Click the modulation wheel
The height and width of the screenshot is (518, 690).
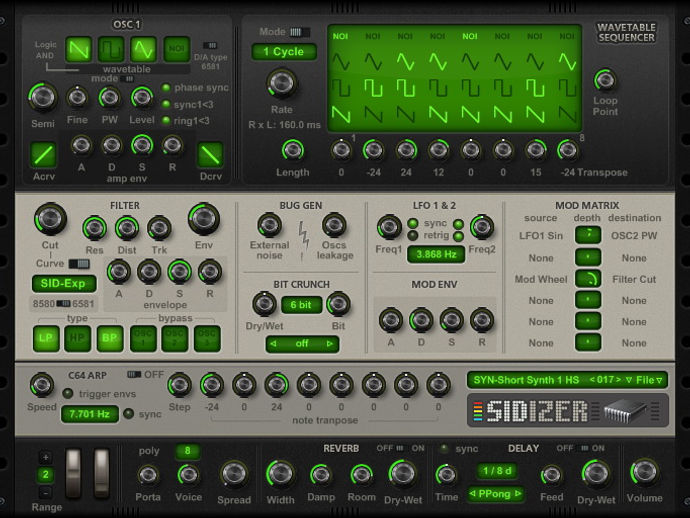click(102, 473)
